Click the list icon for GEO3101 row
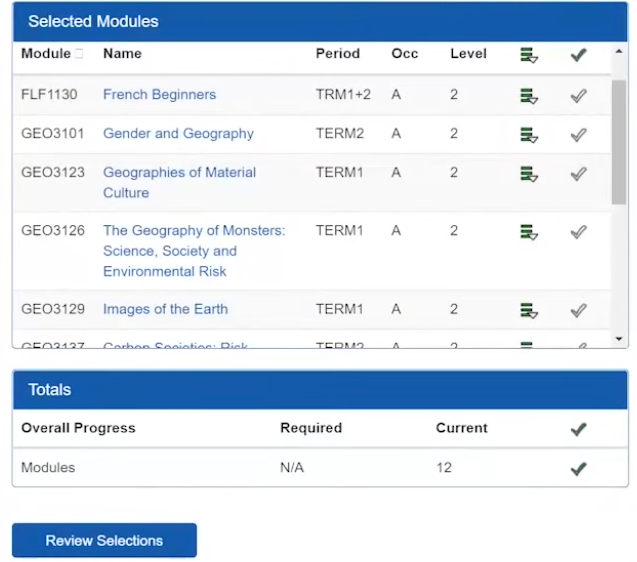 [x=529, y=135]
